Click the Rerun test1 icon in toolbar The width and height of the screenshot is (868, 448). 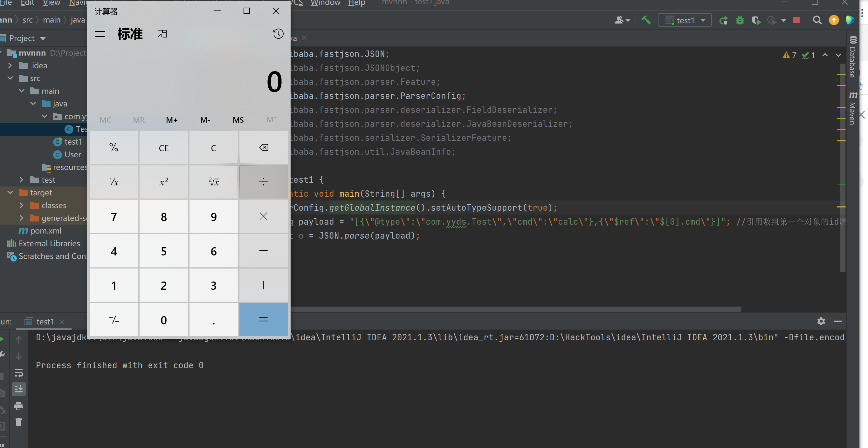click(x=723, y=19)
